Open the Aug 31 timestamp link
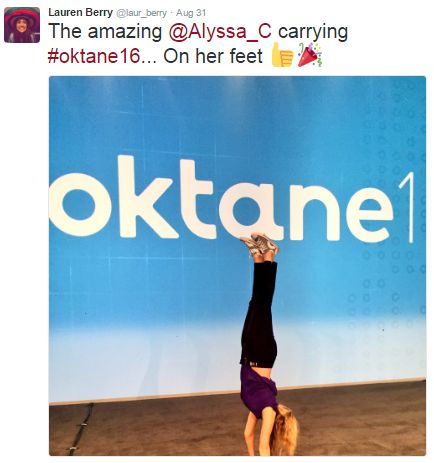This screenshot has width=434, height=463. [191, 13]
